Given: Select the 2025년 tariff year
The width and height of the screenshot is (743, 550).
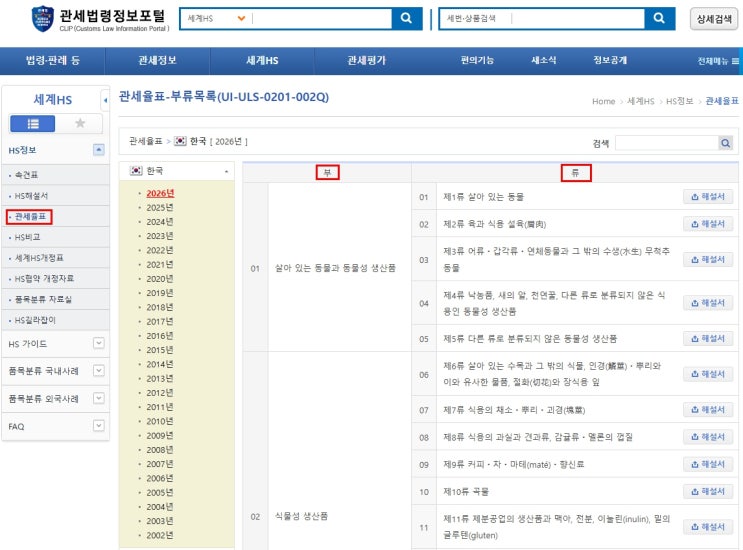Looking at the screenshot, I should coord(160,207).
